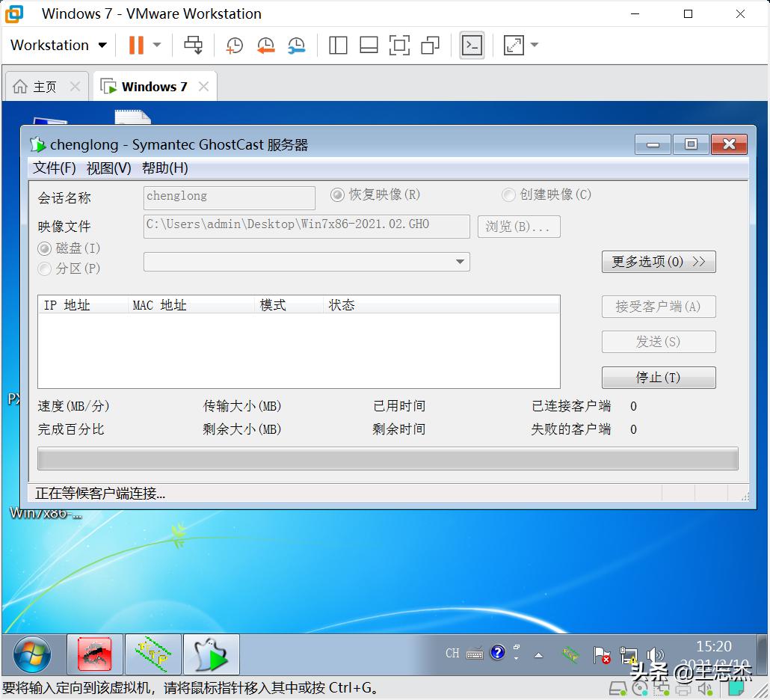
Task: Choose the 分区(P) radio option
Action: (44, 268)
